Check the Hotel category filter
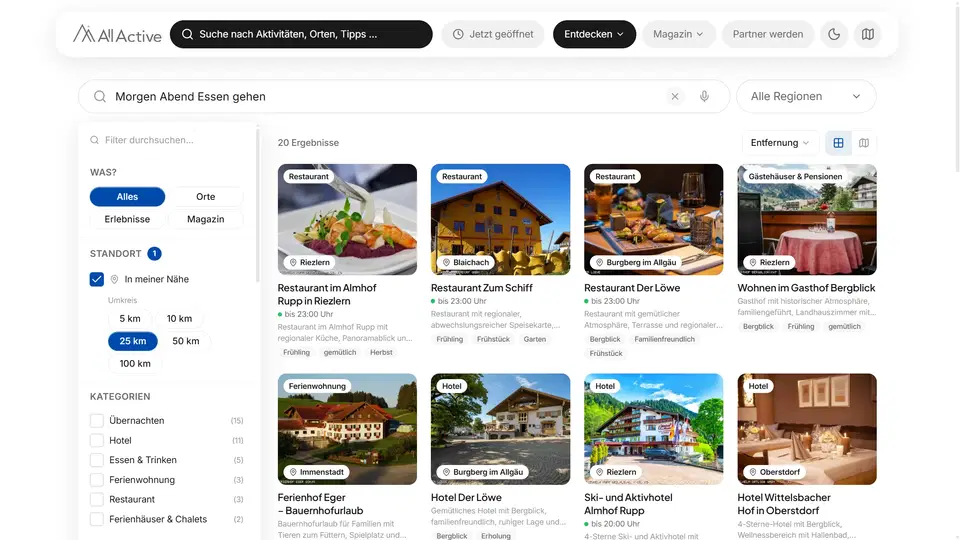Viewport: 960px width, 540px height. tap(97, 440)
